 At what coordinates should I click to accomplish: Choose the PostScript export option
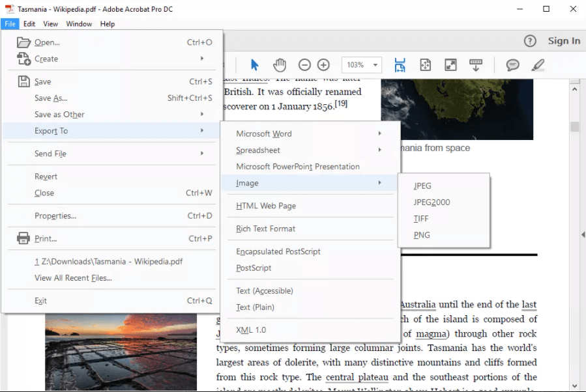[x=310, y=268]
